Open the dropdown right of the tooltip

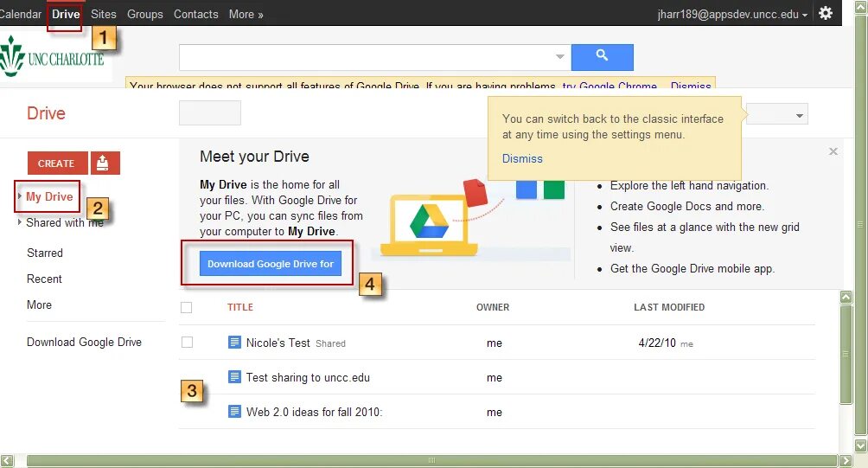click(777, 115)
